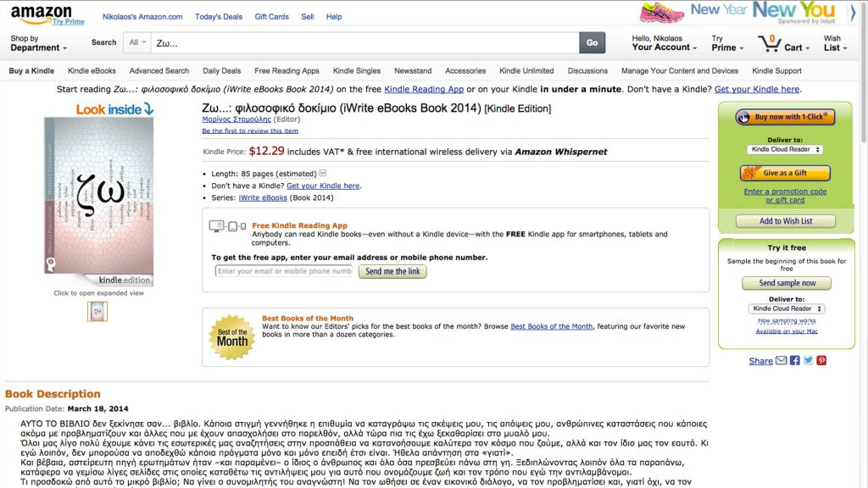Open the Deliver to dropdown under Buy now
This screenshot has height=488, width=868.
click(x=785, y=149)
